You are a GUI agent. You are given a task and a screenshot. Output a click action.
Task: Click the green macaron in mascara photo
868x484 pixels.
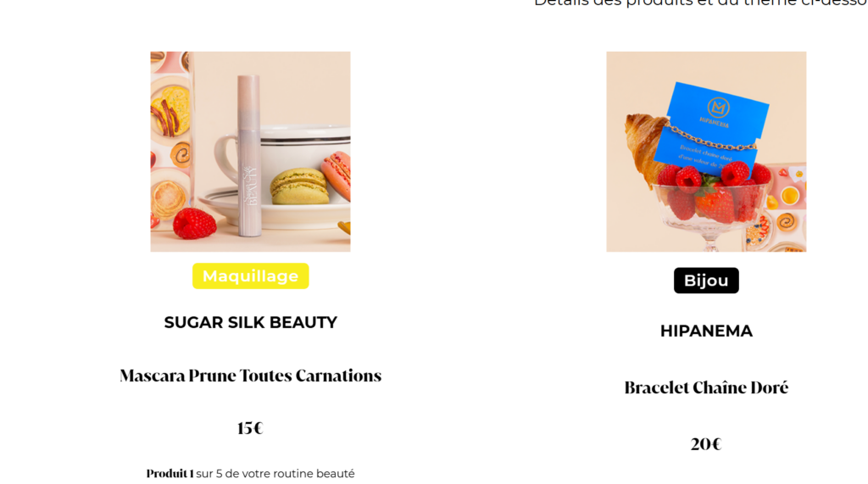tap(298, 186)
